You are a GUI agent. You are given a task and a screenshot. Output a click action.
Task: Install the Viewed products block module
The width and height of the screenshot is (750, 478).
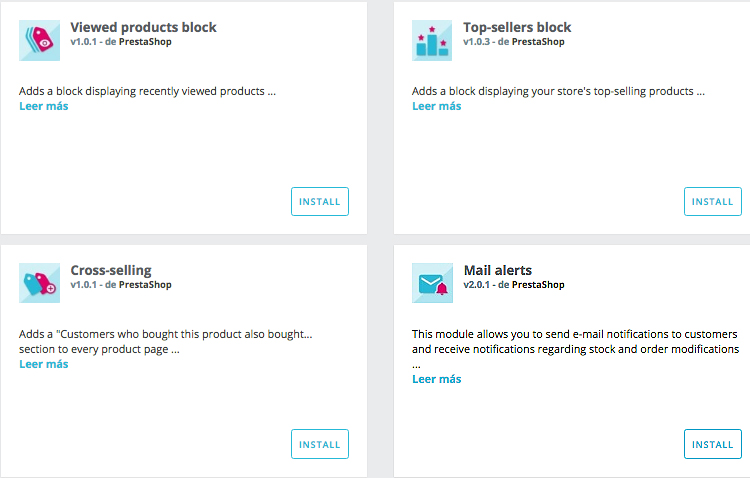tap(320, 201)
